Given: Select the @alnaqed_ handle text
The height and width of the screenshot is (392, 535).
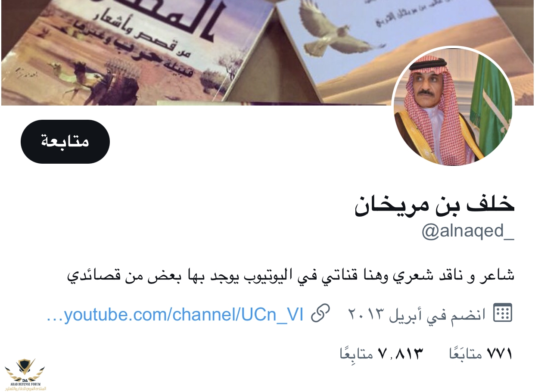Looking at the screenshot, I should point(468,231).
